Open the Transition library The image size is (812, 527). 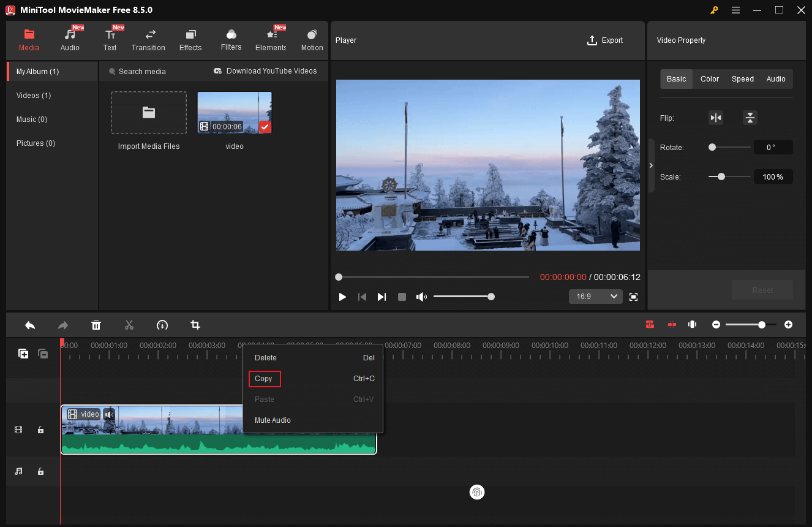[x=148, y=40]
